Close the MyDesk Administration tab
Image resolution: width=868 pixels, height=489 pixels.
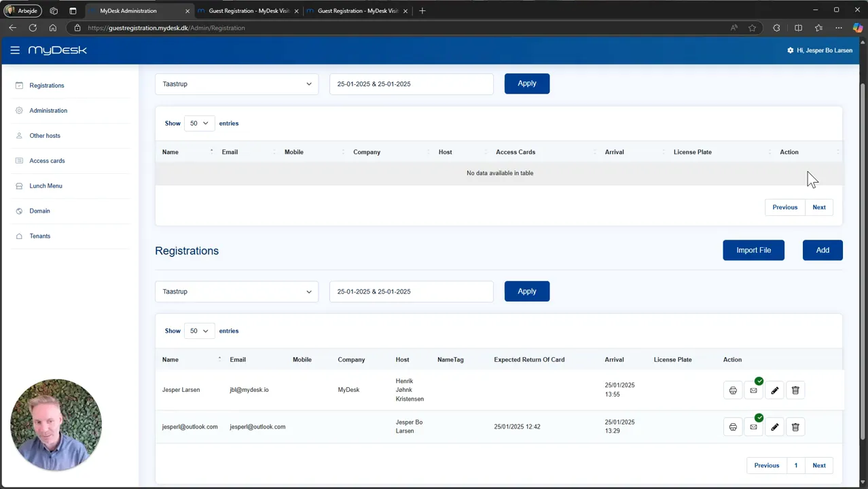[187, 11]
